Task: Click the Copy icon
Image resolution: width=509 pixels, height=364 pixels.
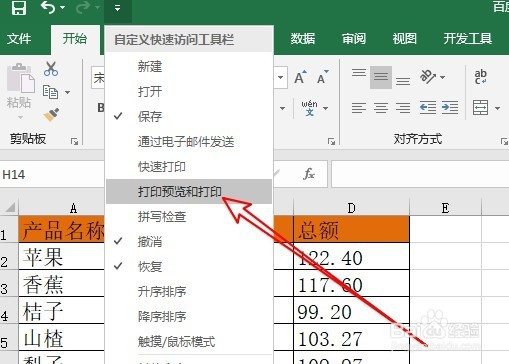Action: coord(50,92)
